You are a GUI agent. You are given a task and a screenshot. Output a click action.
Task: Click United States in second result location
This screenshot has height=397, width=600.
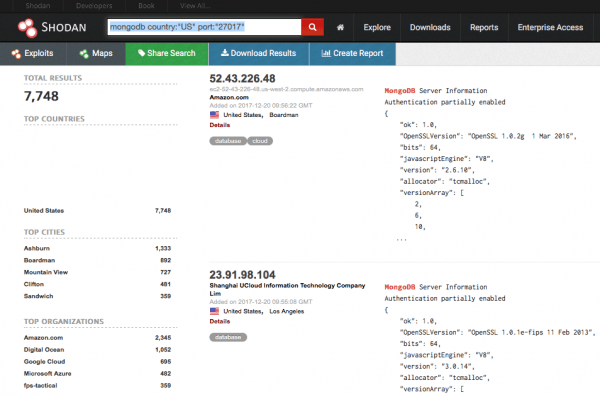pyautogui.click(x=243, y=311)
